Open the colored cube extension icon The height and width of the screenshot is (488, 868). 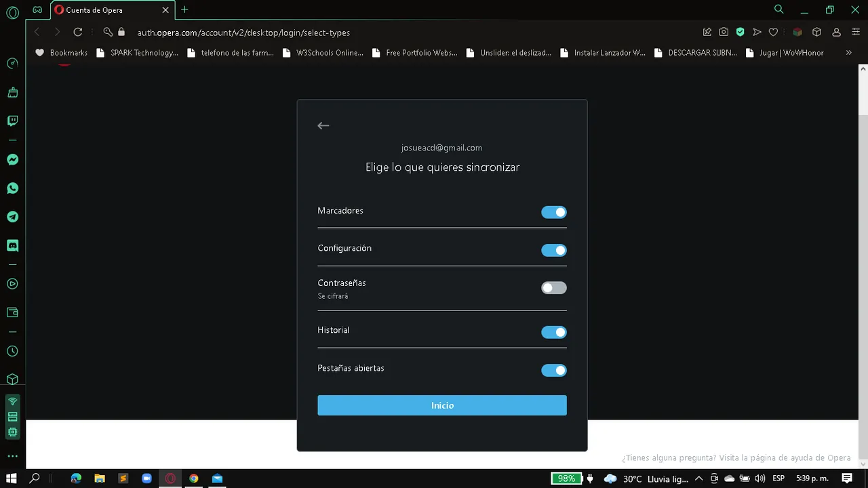797,32
